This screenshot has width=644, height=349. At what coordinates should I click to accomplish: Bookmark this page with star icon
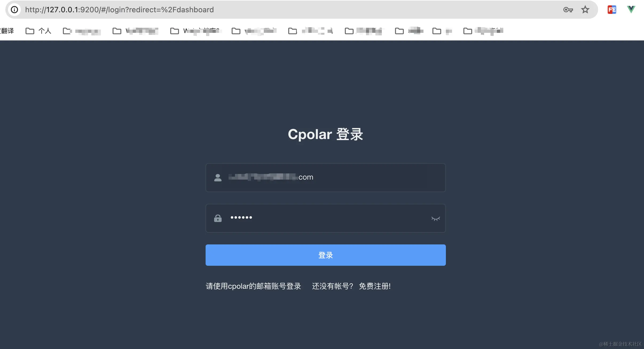(585, 10)
